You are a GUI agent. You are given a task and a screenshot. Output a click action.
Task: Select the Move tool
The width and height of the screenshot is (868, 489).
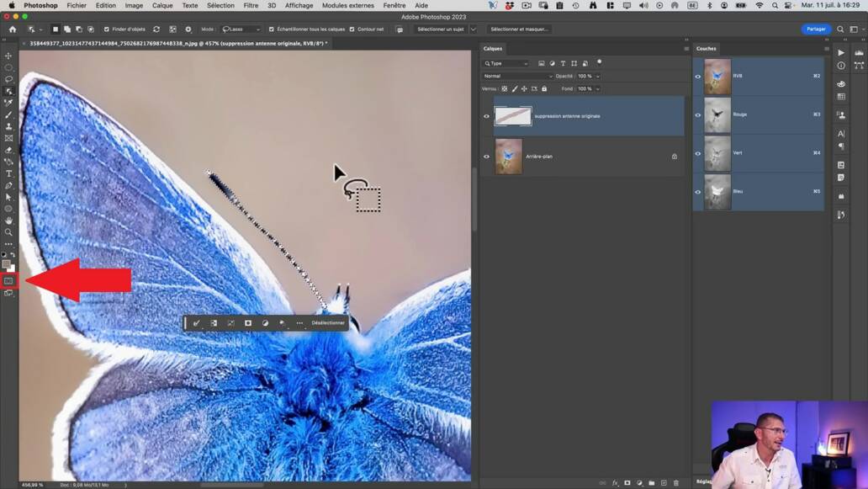click(x=8, y=56)
